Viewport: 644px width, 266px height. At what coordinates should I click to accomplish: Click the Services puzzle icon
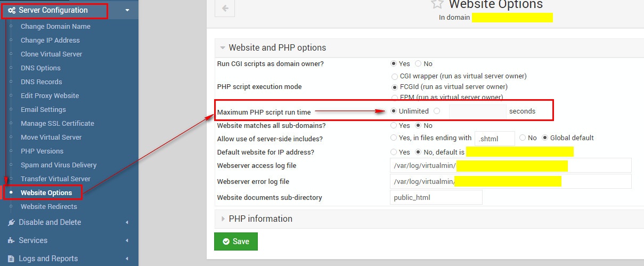(11, 240)
